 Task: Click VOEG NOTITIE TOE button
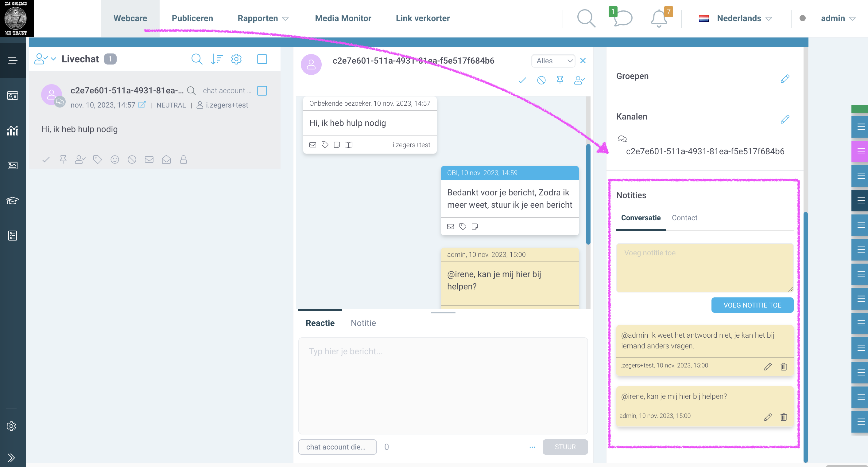[x=752, y=305]
